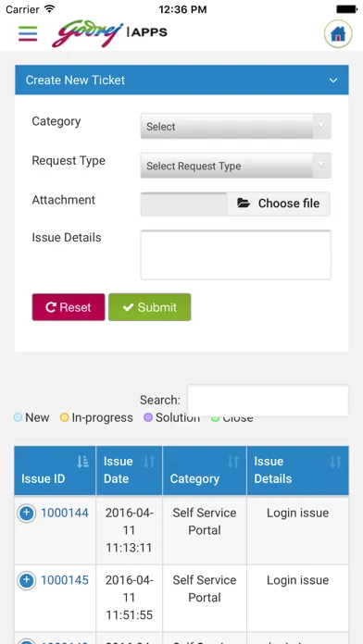363x644 pixels.
Task: Open issue link 1000144
Action: pos(65,513)
